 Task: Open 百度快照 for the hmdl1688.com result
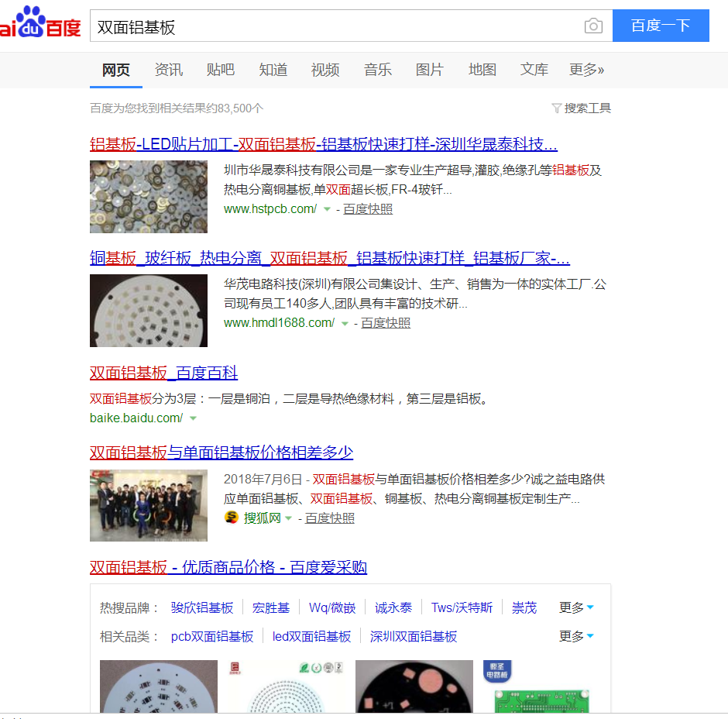click(386, 323)
